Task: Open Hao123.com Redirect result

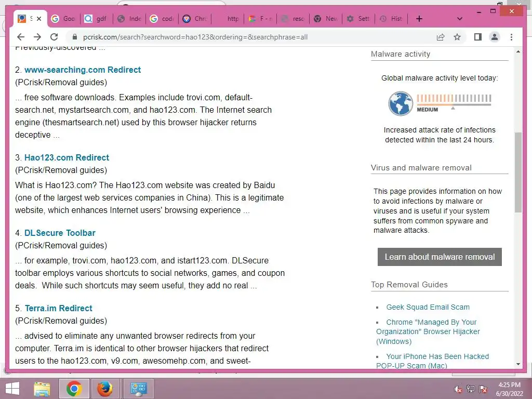Action: click(66, 157)
